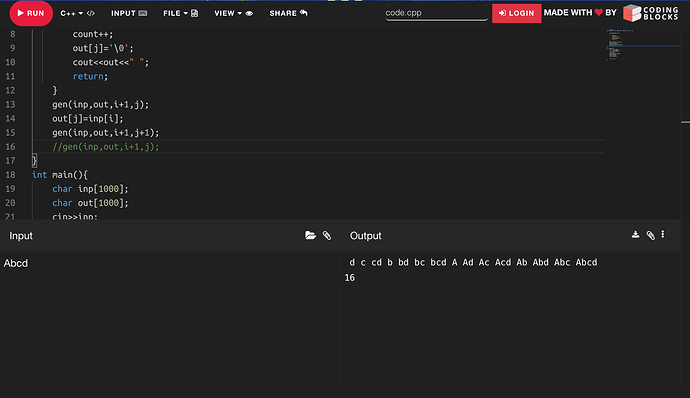Click the share arrow icon
This screenshot has width=690, height=398.
coord(304,12)
